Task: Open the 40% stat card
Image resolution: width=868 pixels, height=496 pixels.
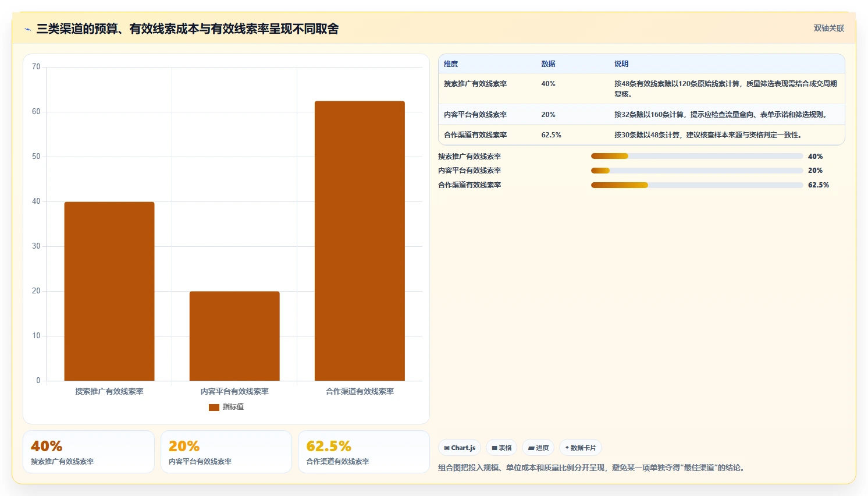Action: (x=88, y=452)
